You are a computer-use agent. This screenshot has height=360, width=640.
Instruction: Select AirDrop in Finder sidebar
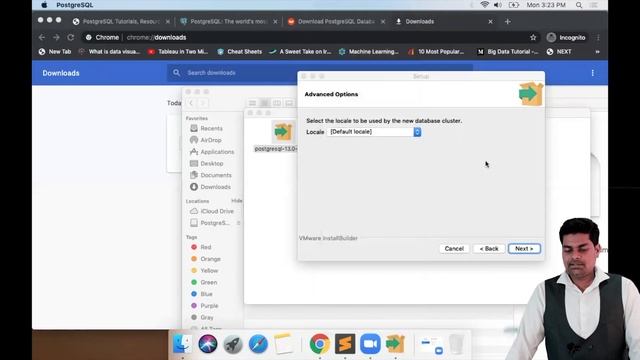pos(206,140)
